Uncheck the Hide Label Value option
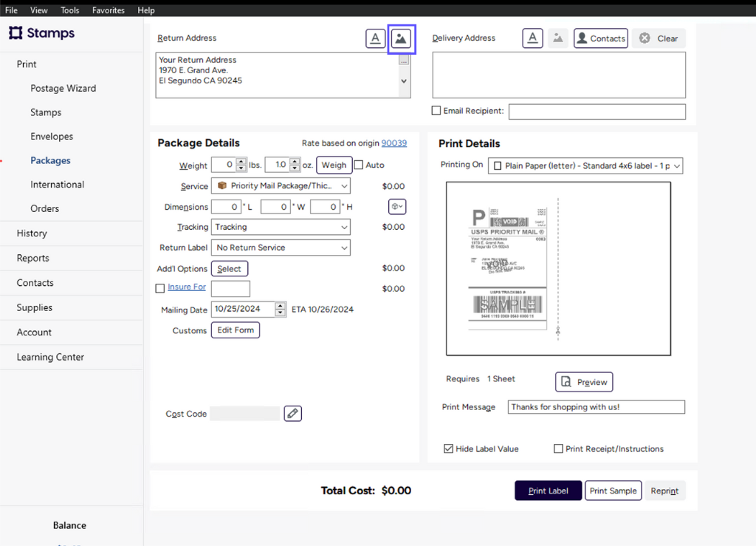756x546 pixels. coord(448,448)
